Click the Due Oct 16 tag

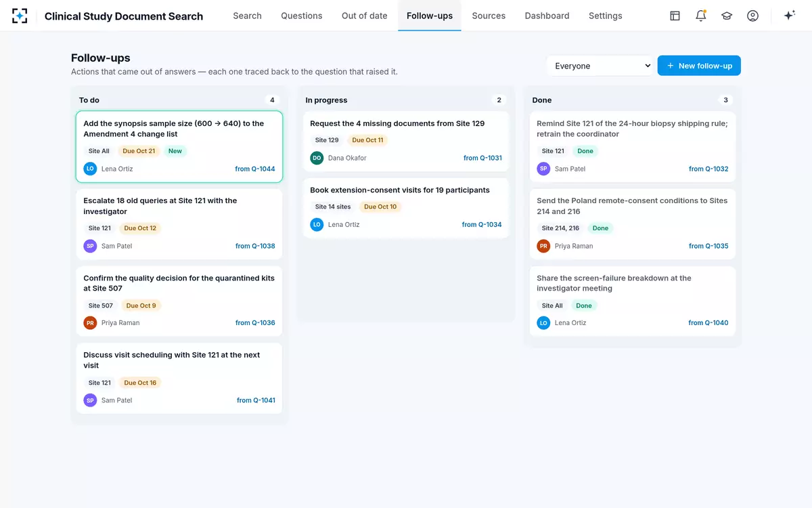point(140,383)
